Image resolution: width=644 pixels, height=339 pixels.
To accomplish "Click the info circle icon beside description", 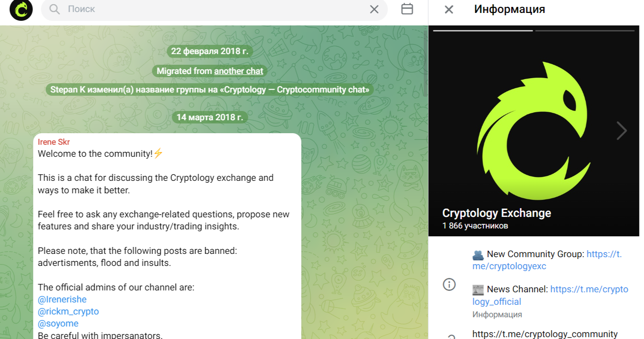I will (449, 284).
